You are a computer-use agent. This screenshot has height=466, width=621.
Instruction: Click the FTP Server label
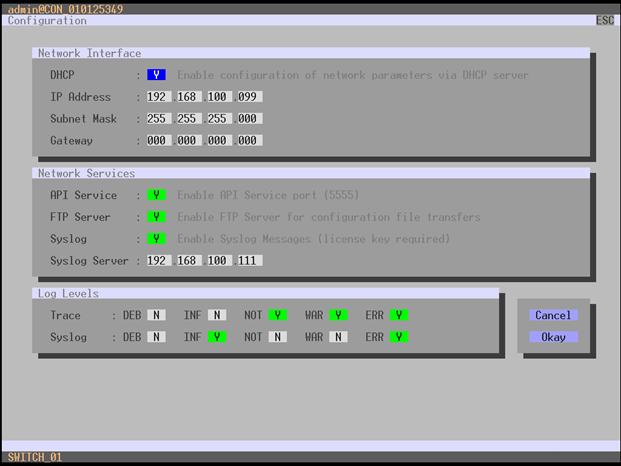click(80, 217)
